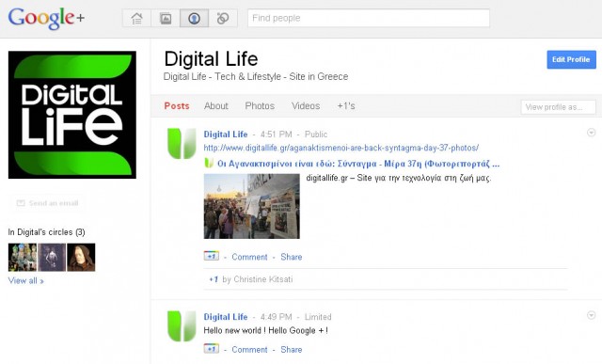Go to the Home stream icon
Screen dimensions: 602x364
point(136,18)
